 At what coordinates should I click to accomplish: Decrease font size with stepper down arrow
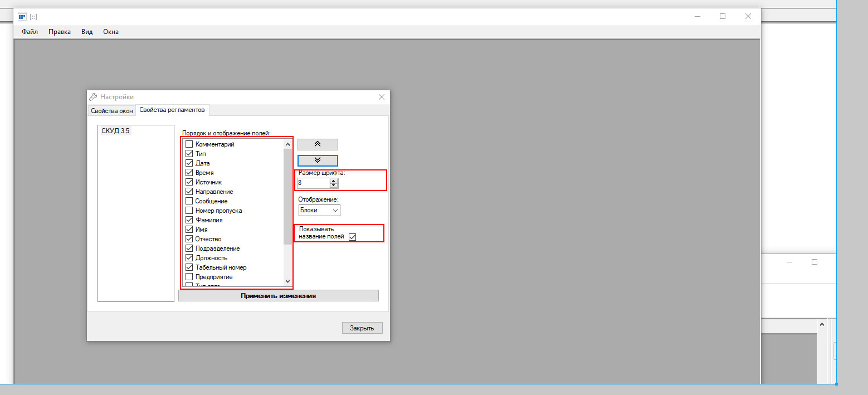[334, 185]
